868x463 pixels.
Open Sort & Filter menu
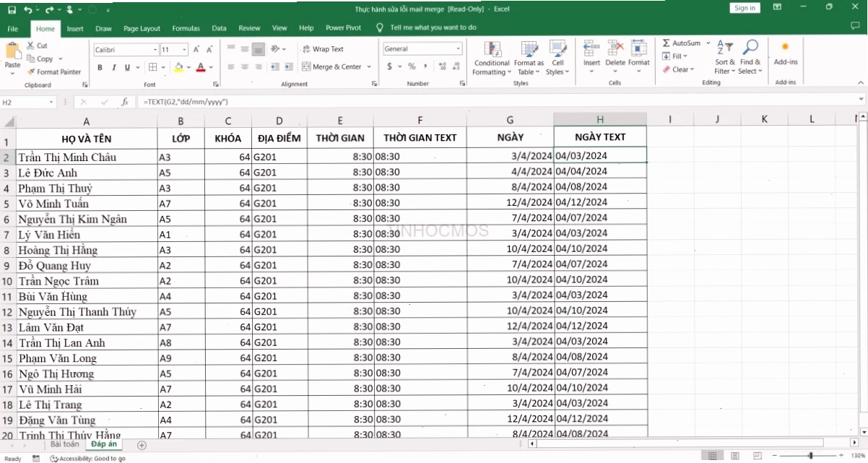[724, 57]
